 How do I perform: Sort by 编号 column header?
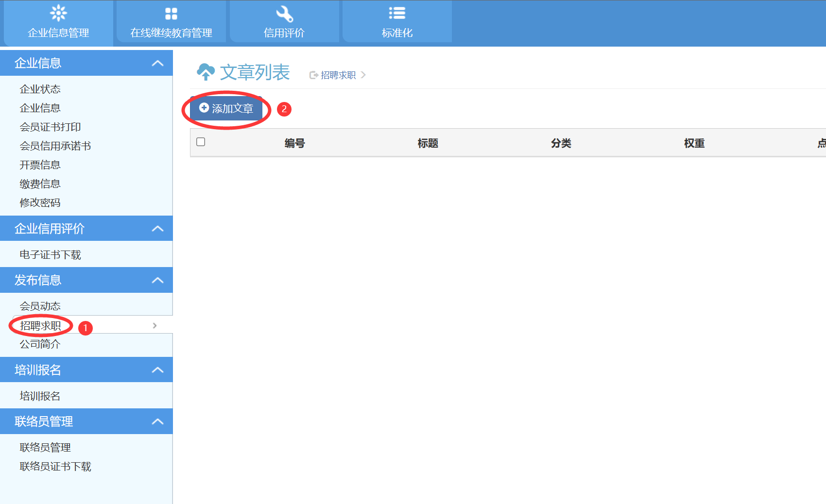click(294, 143)
